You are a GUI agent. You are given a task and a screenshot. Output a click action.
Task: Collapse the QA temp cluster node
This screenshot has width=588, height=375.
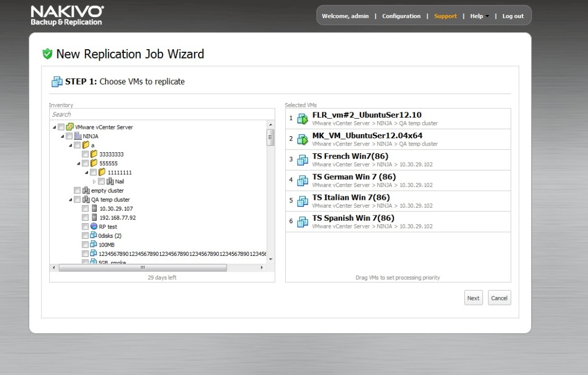pos(70,200)
